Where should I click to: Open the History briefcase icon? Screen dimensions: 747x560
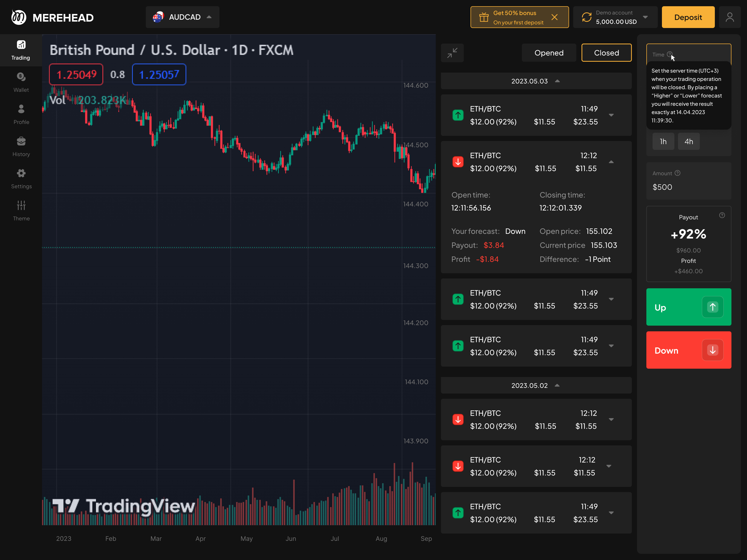(x=21, y=146)
